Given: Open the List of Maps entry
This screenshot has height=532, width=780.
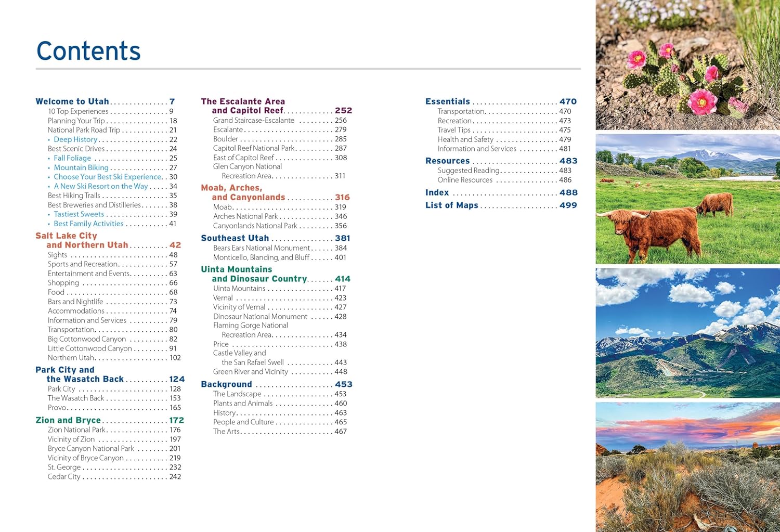Looking at the screenshot, I should (451, 205).
